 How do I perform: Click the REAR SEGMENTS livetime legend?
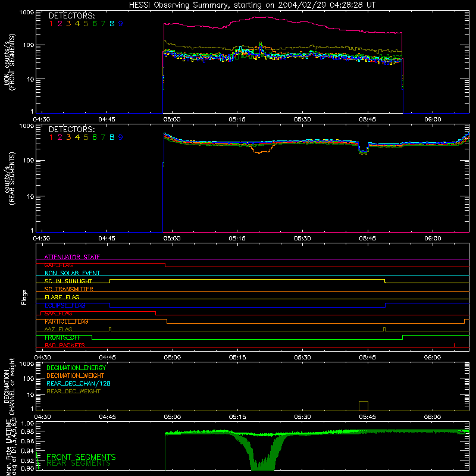79,464
